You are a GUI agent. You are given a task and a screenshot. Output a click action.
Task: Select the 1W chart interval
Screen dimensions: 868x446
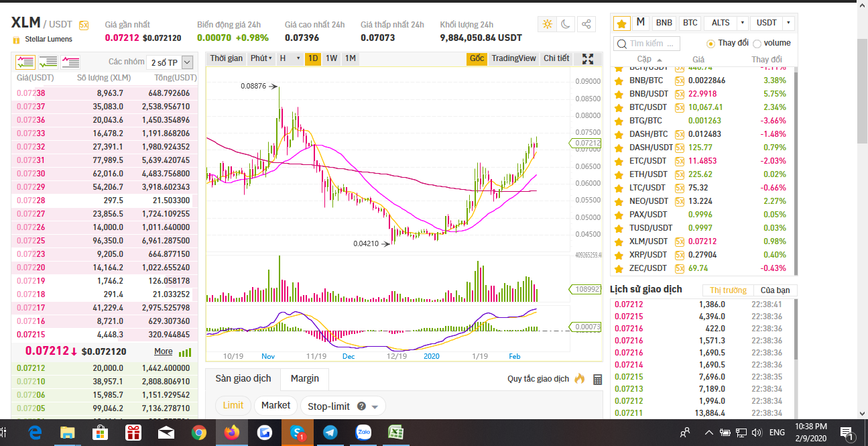click(x=331, y=58)
